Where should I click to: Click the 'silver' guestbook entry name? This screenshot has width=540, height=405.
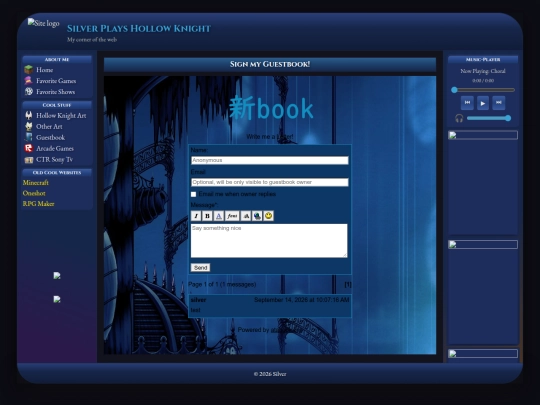click(198, 300)
